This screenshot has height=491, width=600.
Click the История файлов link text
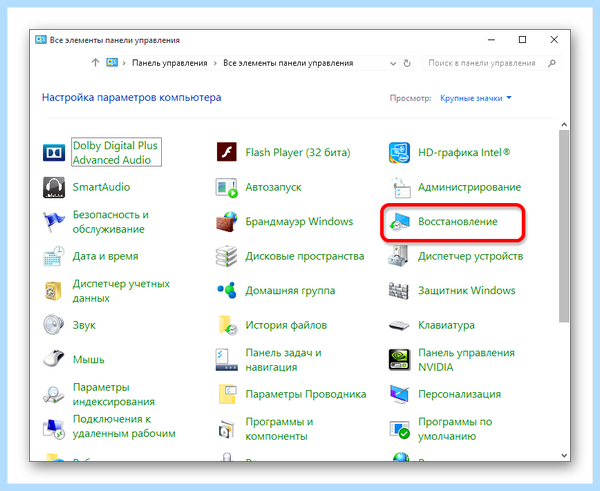tap(286, 325)
